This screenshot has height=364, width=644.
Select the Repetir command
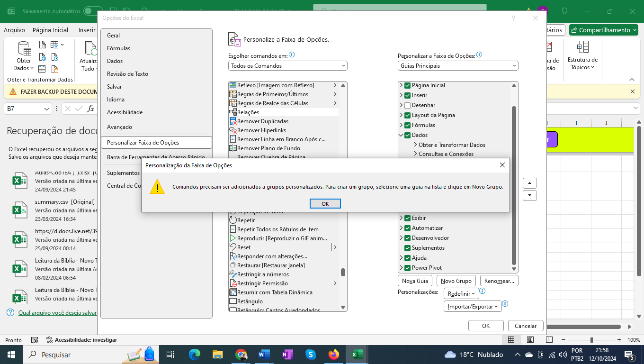[x=284, y=220]
